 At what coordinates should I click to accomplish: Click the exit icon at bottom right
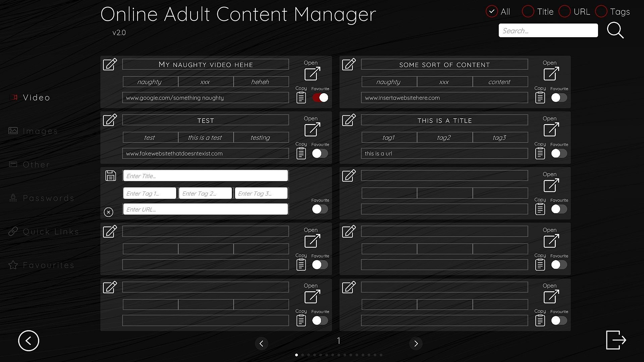click(616, 340)
